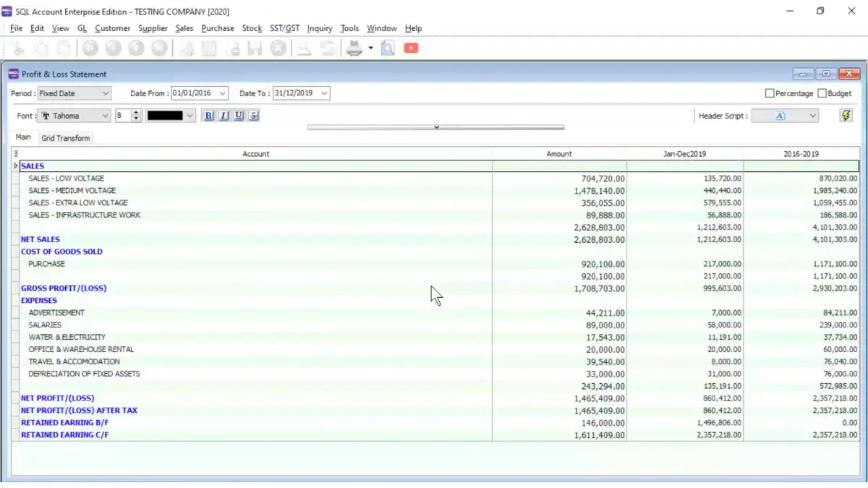
Task: Select the RETAINED EARNING B/F row
Action: pyautogui.click(x=435, y=423)
